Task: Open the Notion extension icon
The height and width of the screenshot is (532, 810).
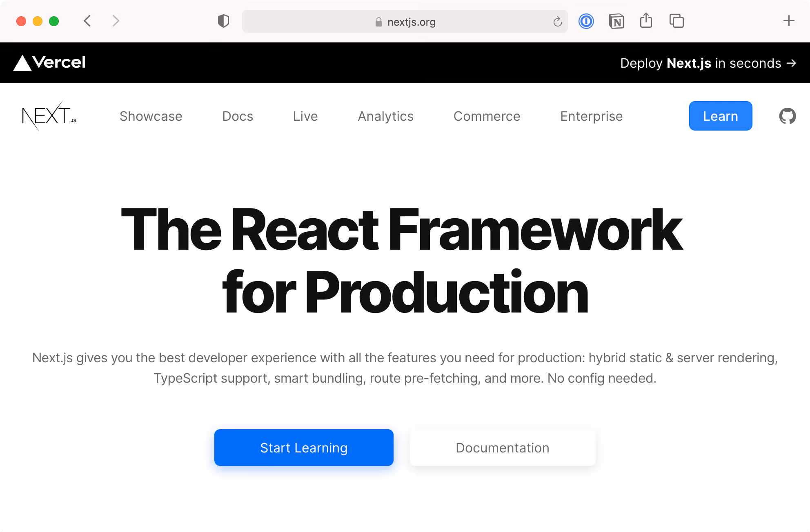Action: tap(616, 21)
